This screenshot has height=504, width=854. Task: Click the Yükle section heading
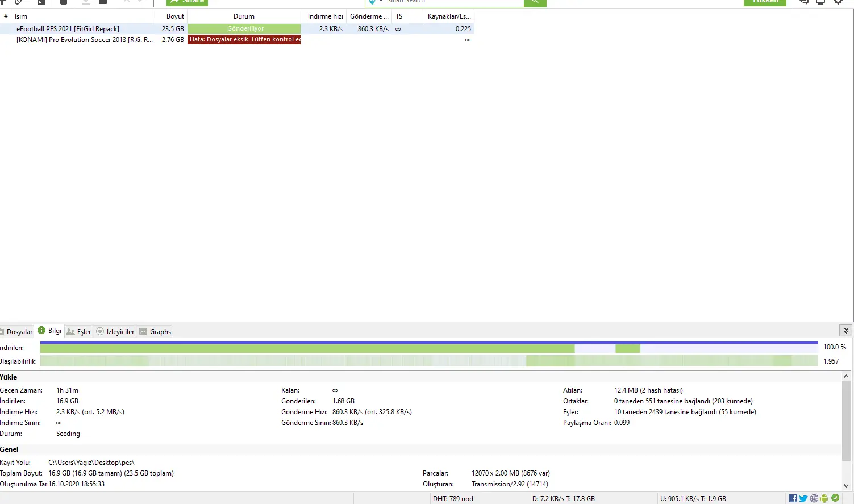click(x=9, y=377)
